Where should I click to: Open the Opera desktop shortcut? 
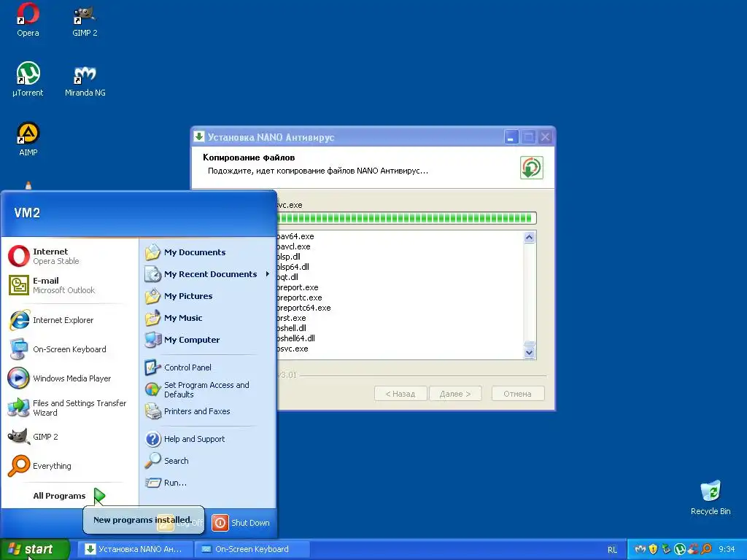pos(28,20)
